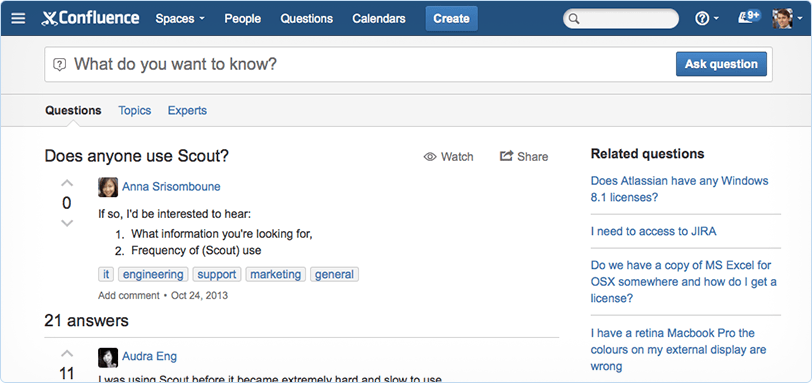Select the 'support' topic tag
This screenshot has width=812, height=383.
[217, 274]
